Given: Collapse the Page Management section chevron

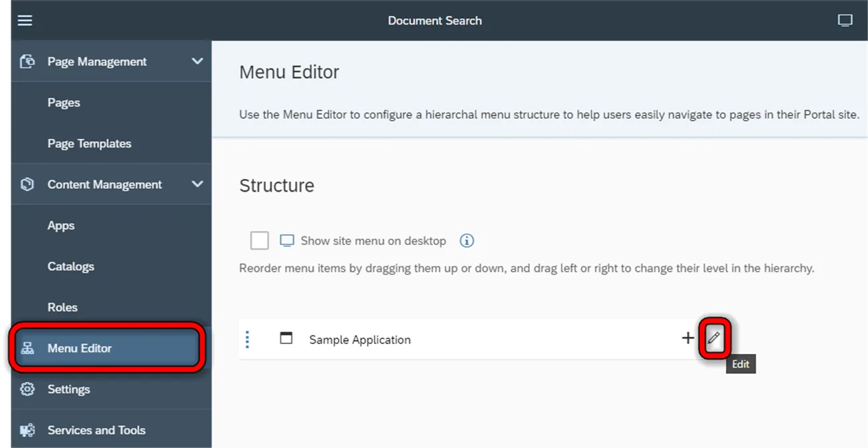Looking at the screenshot, I should 197,61.
